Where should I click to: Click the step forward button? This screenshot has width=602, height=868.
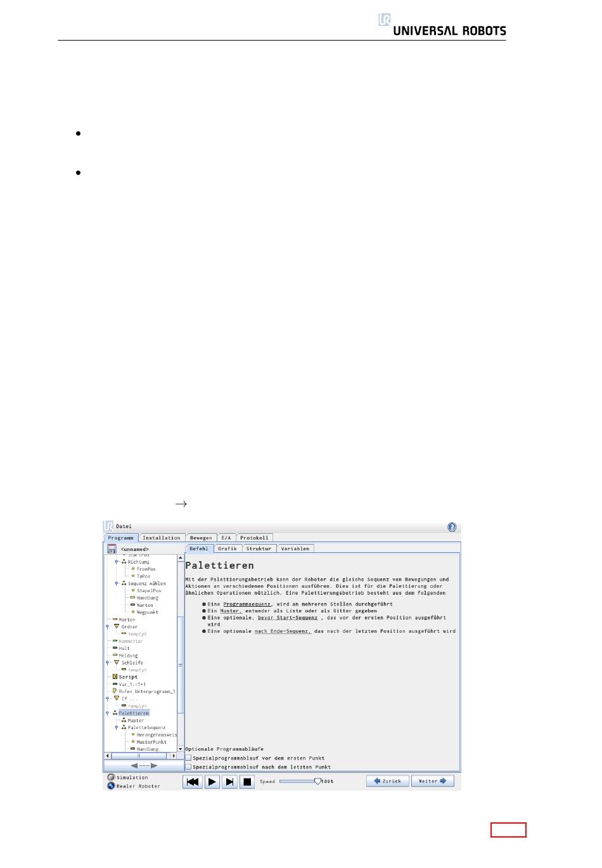(x=230, y=782)
